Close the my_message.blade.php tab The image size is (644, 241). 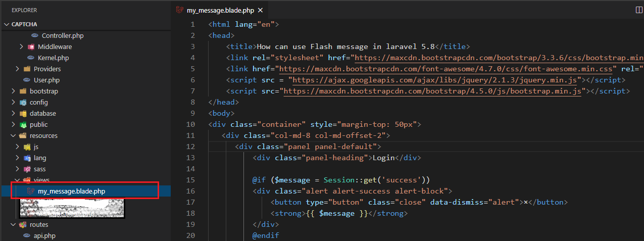pos(260,10)
